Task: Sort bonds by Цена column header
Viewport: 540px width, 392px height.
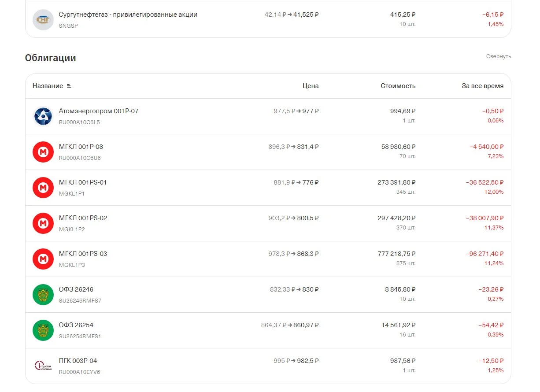Action: coord(311,86)
